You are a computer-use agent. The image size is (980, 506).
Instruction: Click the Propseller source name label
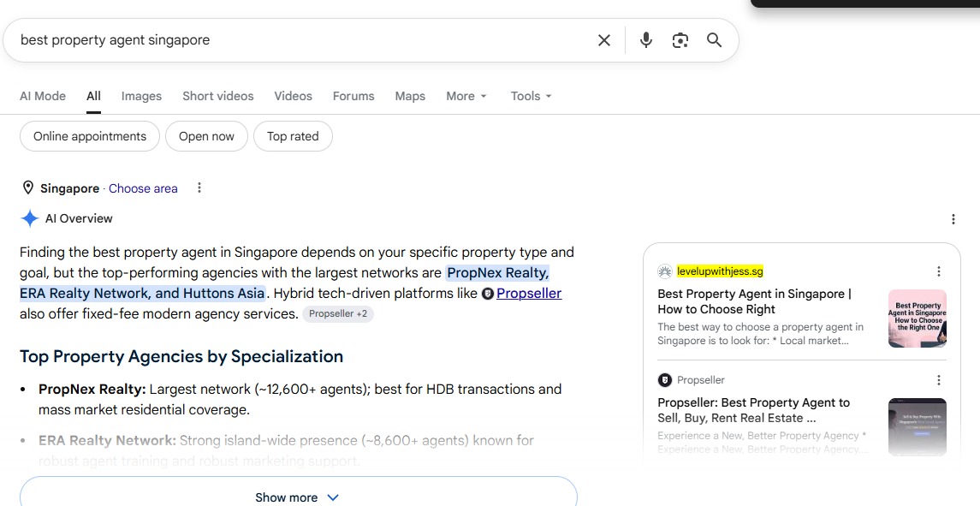[x=701, y=380]
